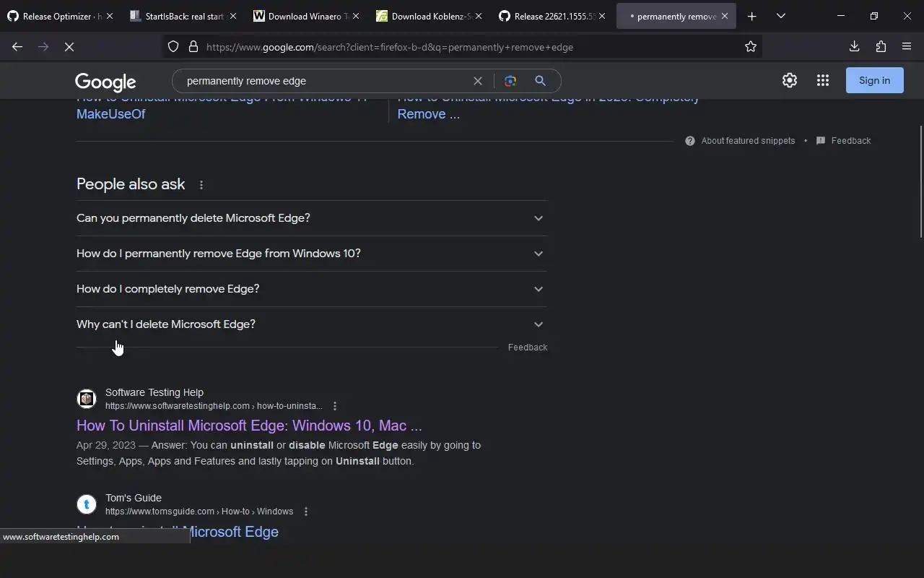
Task: Switch to Download Winaero Tweaker tab
Action: [x=306, y=16]
